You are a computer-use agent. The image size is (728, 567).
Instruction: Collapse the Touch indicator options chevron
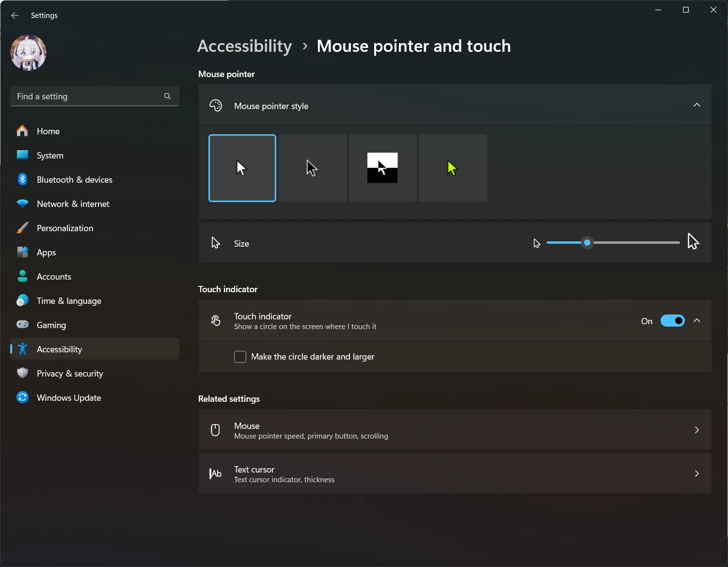[x=697, y=321]
